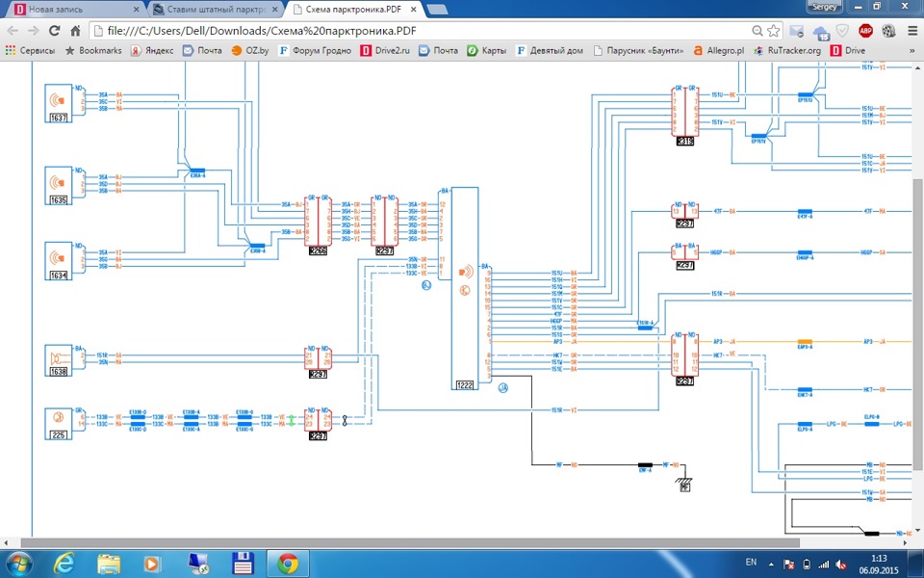Viewport: 924px width, 578px height.
Task: Open the OZ.by bookmark
Action: point(250,51)
